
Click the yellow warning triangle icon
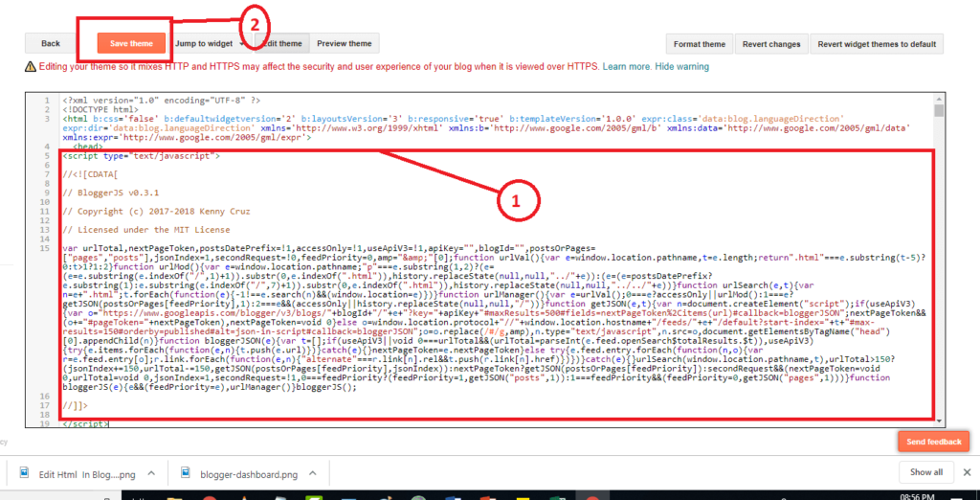(x=30, y=66)
